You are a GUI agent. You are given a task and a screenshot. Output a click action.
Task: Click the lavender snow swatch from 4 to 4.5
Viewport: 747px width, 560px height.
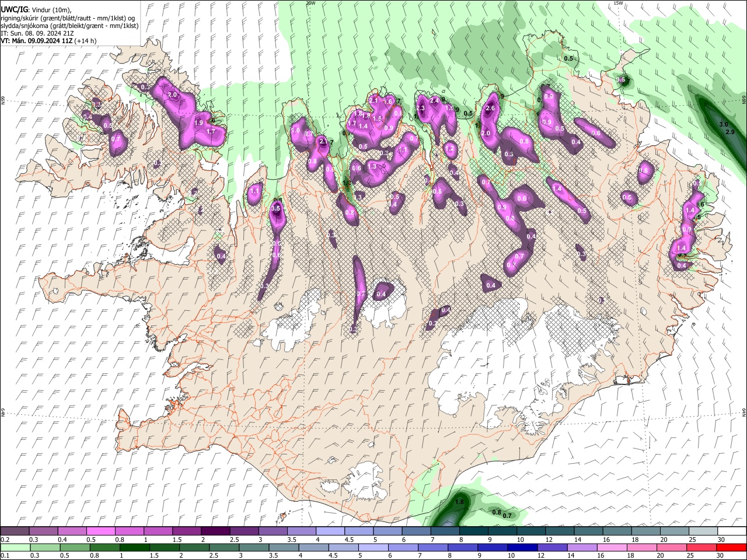[329, 531]
